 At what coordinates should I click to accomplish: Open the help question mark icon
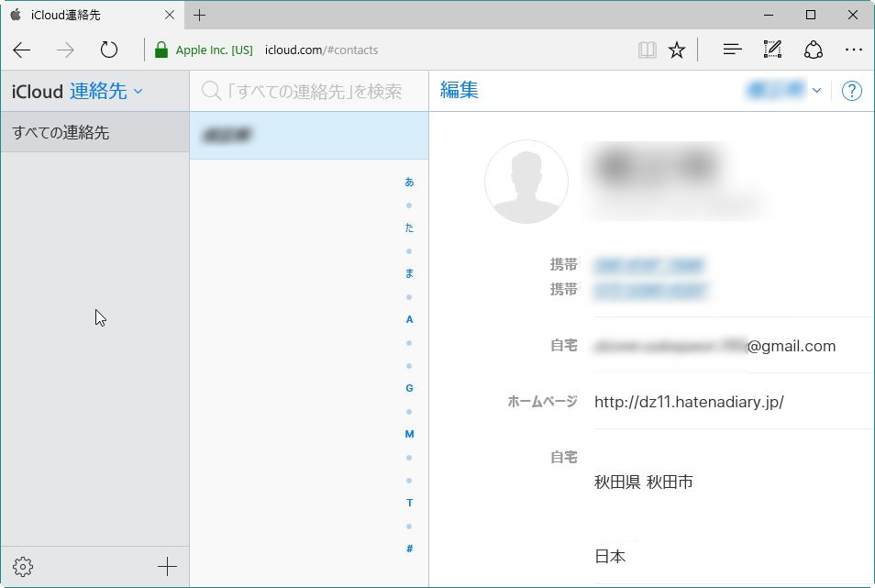click(851, 91)
